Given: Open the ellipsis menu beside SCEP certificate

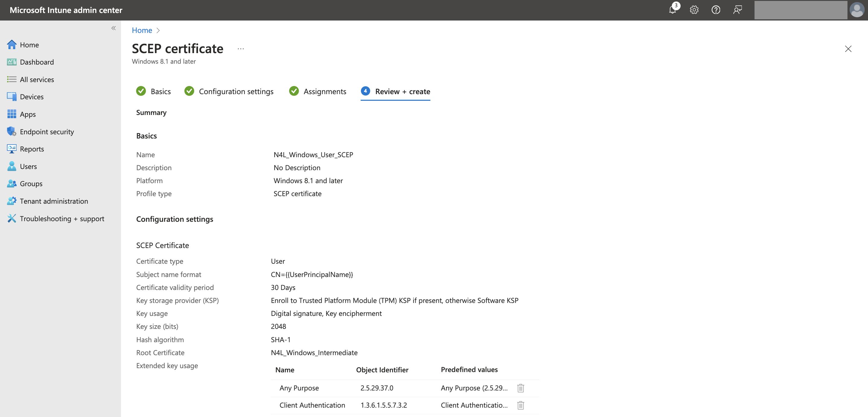Looking at the screenshot, I should pos(240,49).
